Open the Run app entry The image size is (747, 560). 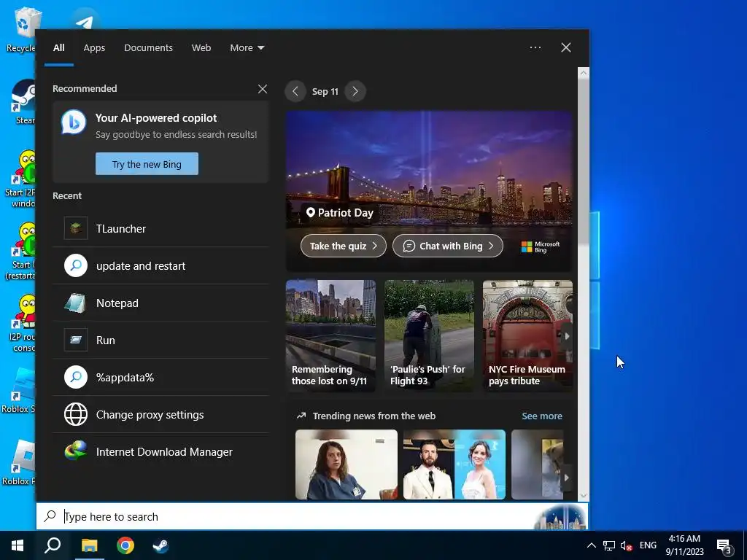coord(161,340)
